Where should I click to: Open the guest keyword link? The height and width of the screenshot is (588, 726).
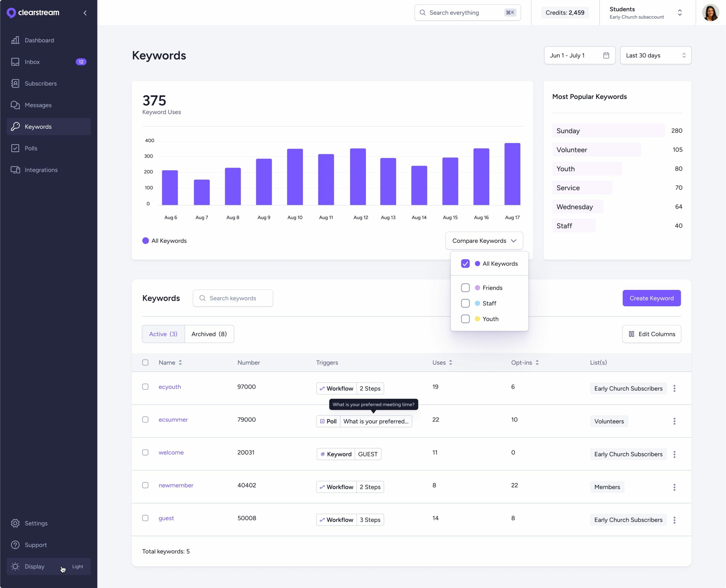point(166,518)
